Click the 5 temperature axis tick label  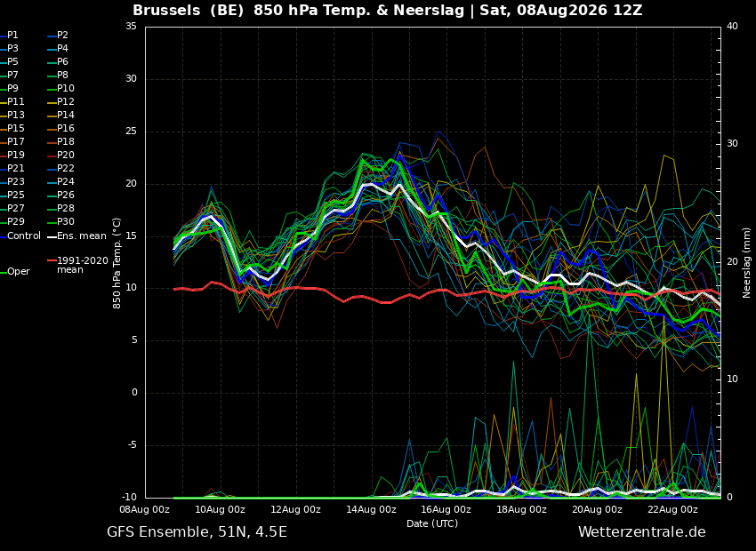(x=134, y=340)
